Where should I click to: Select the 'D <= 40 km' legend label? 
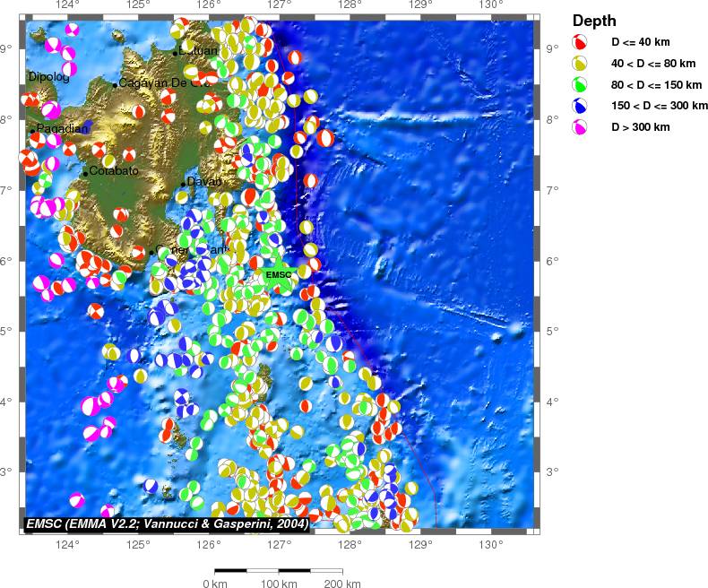click(x=641, y=42)
